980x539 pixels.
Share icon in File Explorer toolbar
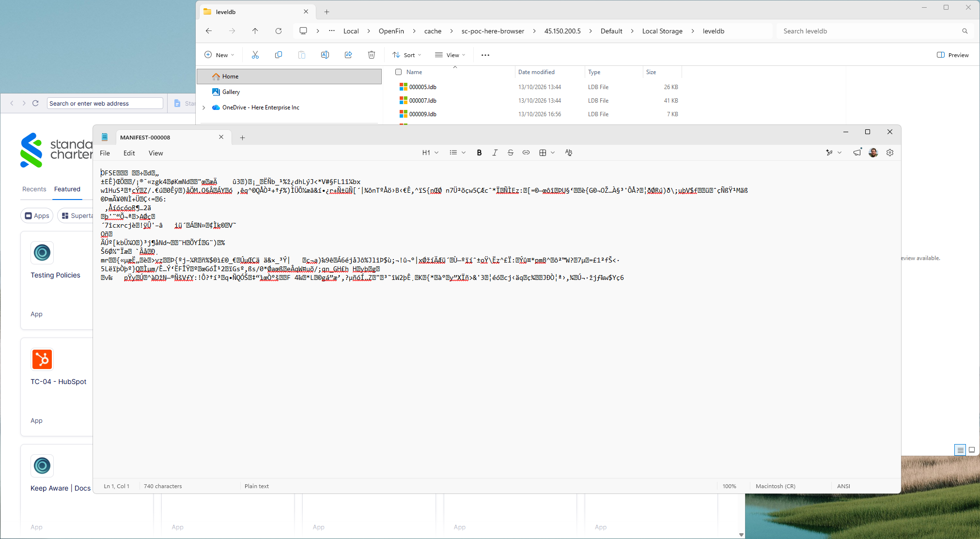(x=348, y=55)
